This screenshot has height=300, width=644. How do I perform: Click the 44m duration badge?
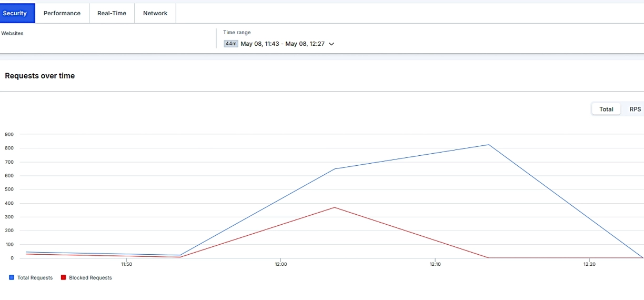230,44
